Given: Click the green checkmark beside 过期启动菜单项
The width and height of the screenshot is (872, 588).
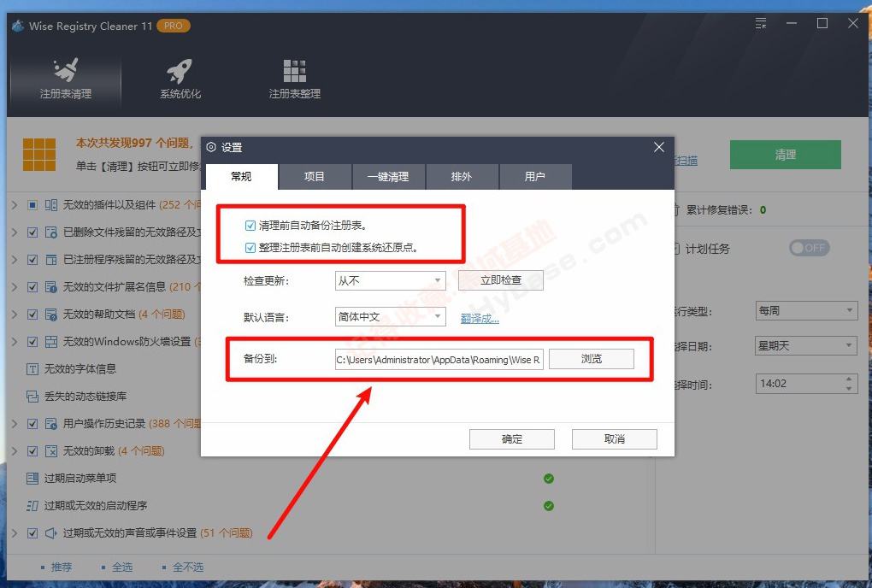Looking at the screenshot, I should (x=549, y=479).
